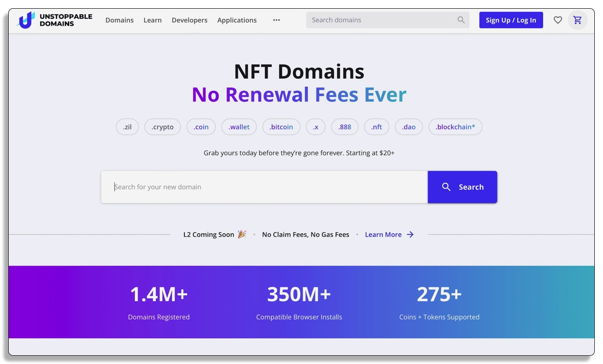
Task: Open the Learn menu
Action: point(152,20)
